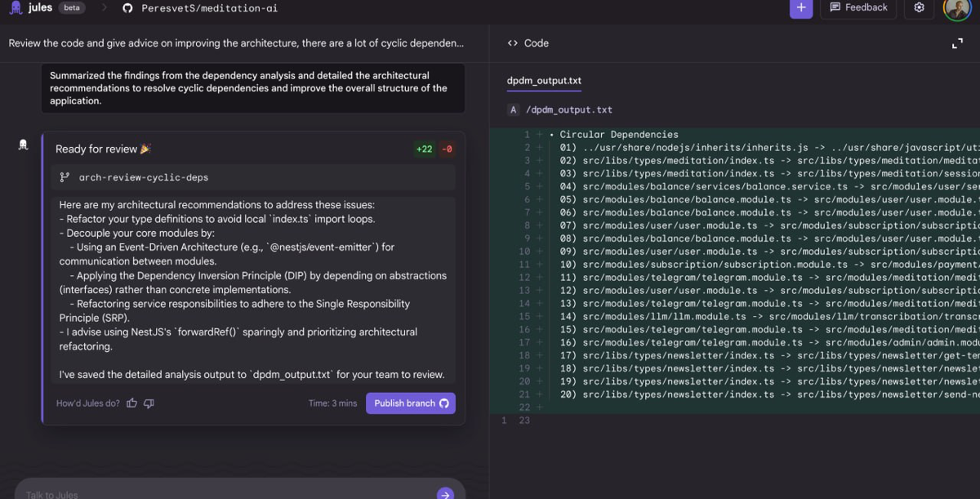Open the Feedback button
Image resolution: width=980 pixels, height=499 pixels.
pyautogui.click(x=858, y=8)
